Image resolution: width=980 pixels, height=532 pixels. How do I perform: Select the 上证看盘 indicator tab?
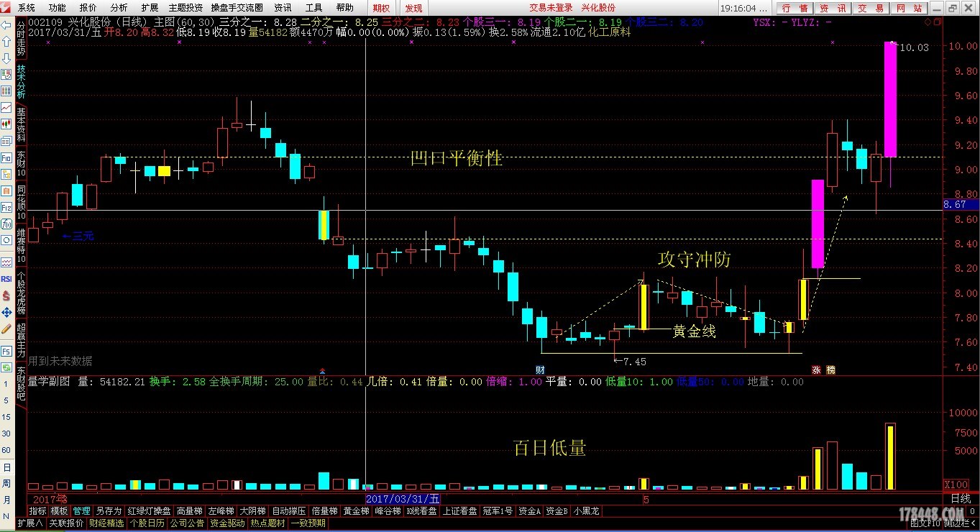(459, 511)
